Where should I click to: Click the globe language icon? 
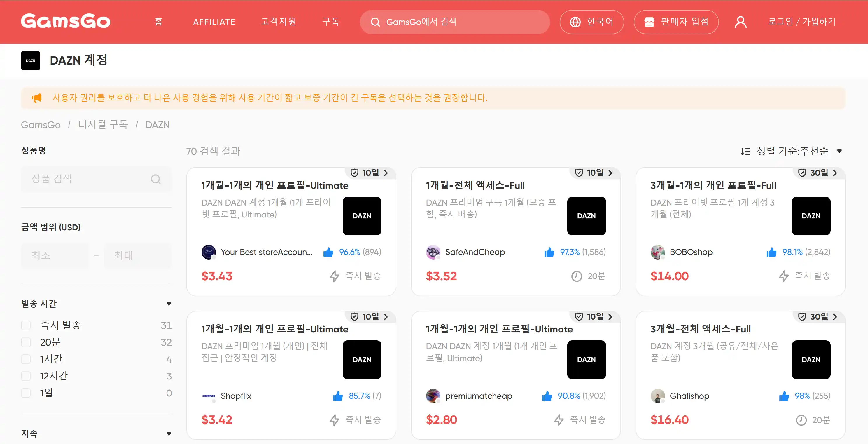[x=575, y=22]
